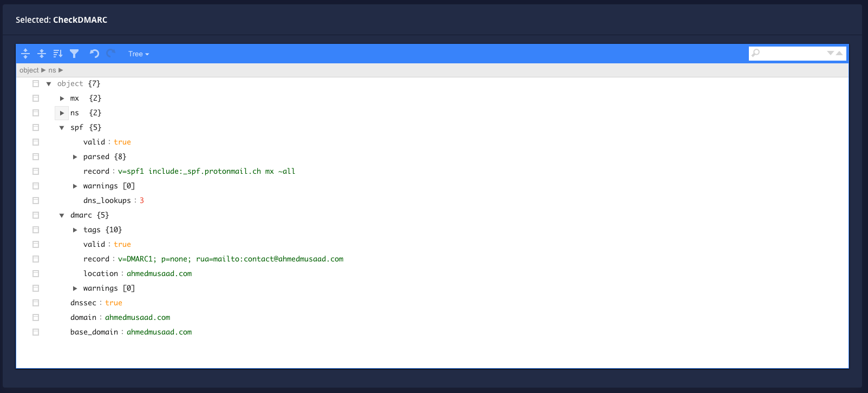
Task: Expand the ns {2} node
Action: click(x=62, y=113)
